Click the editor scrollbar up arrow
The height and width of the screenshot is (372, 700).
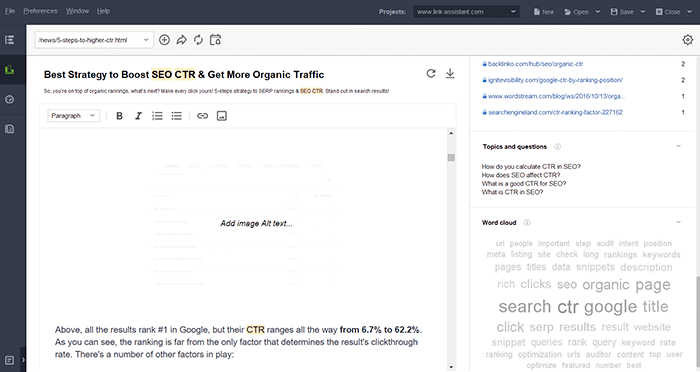pos(451,133)
